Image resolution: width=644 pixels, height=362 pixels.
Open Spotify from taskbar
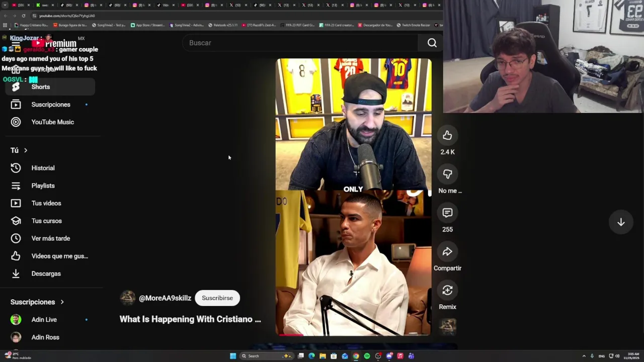(x=367, y=356)
